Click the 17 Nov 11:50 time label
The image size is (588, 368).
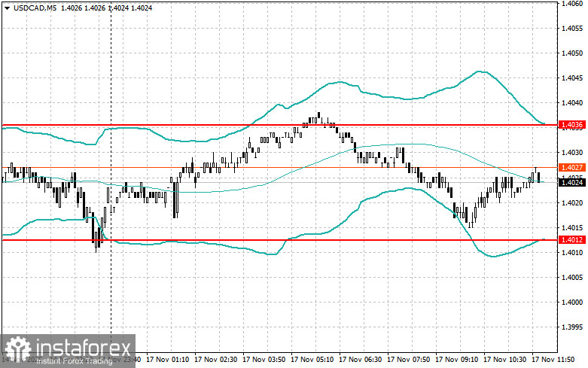(553, 360)
